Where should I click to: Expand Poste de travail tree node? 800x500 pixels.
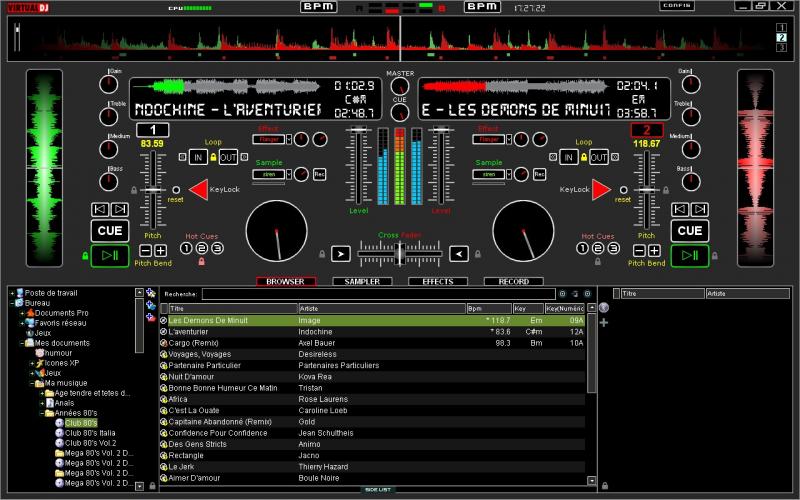tap(12, 293)
